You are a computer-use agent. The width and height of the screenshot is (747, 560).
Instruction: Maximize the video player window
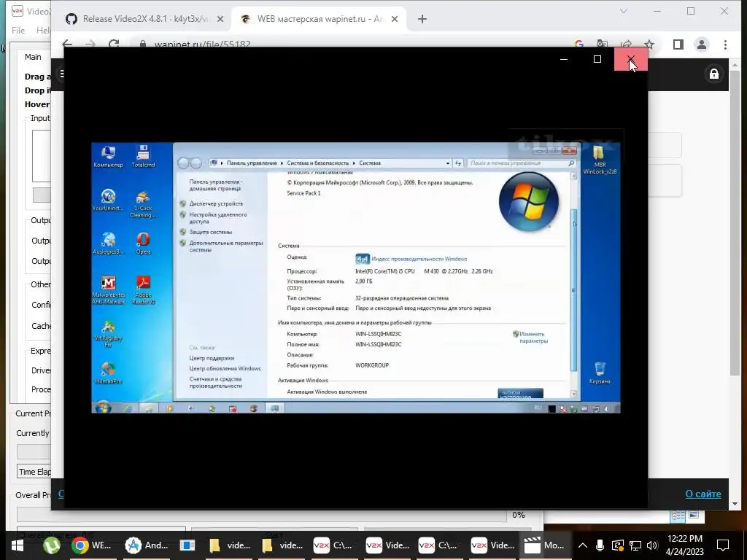tap(597, 59)
